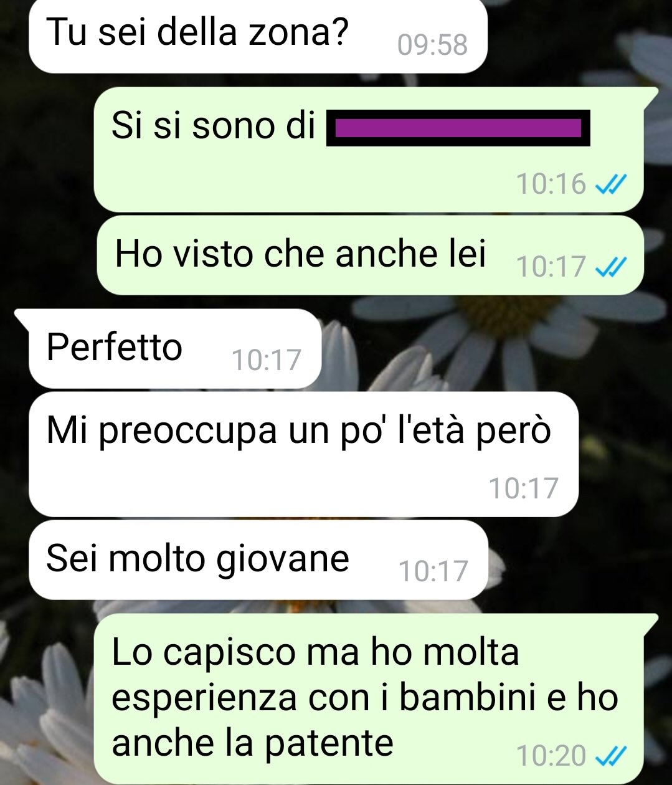
Task: Tap the 'Ho visto che anche lei' message
Action: 371,255
